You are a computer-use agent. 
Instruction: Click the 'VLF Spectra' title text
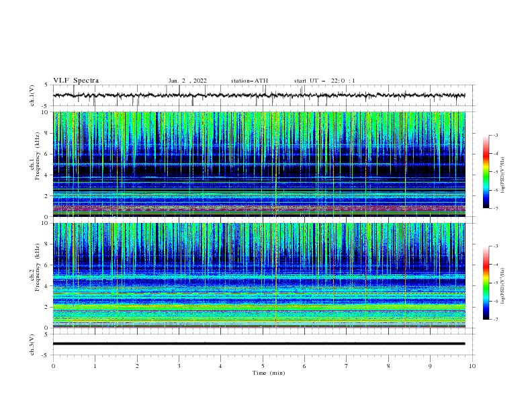76,81
